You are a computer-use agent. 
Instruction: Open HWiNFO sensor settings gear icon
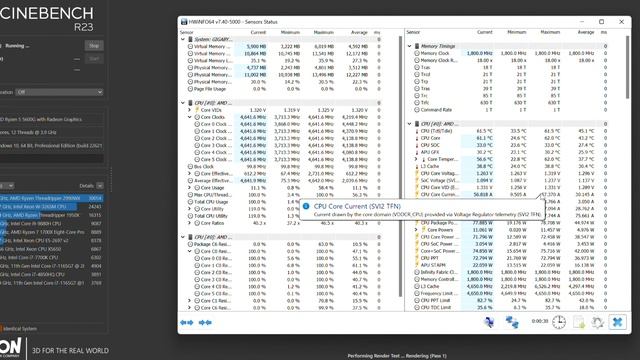coord(598,322)
